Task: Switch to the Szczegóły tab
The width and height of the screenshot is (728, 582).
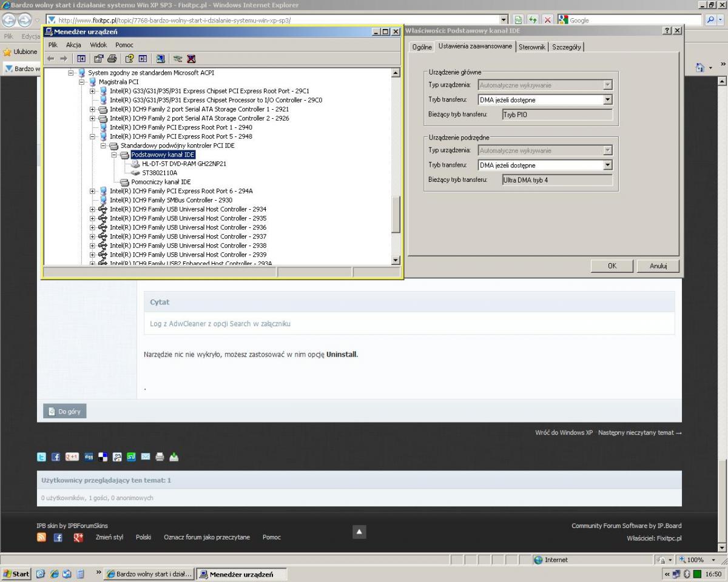Action: coord(566,47)
